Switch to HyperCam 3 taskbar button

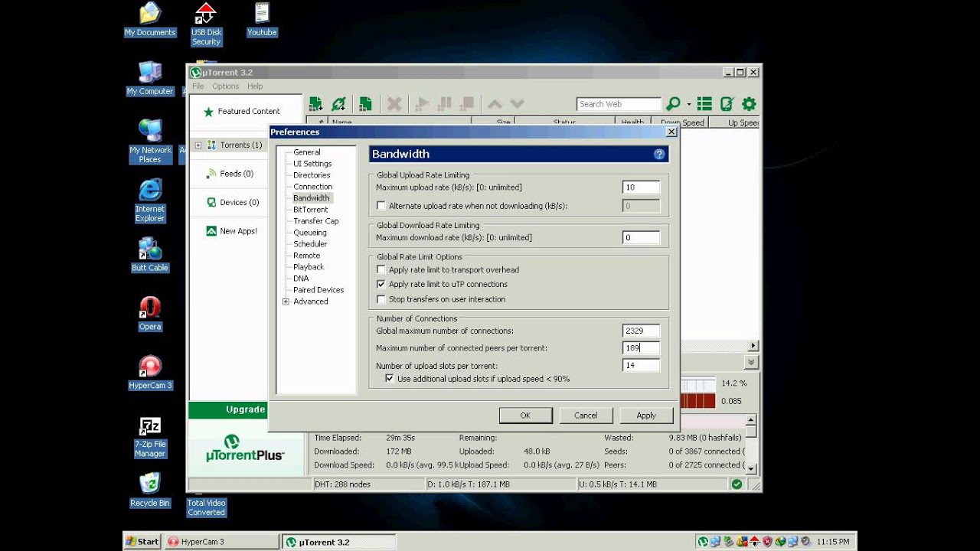coord(222,542)
